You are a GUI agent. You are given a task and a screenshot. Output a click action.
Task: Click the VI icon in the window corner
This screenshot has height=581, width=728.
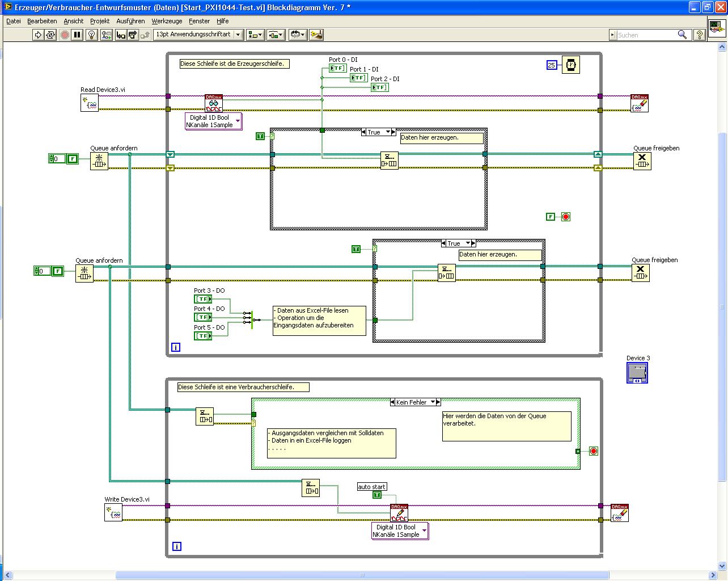(717, 27)
